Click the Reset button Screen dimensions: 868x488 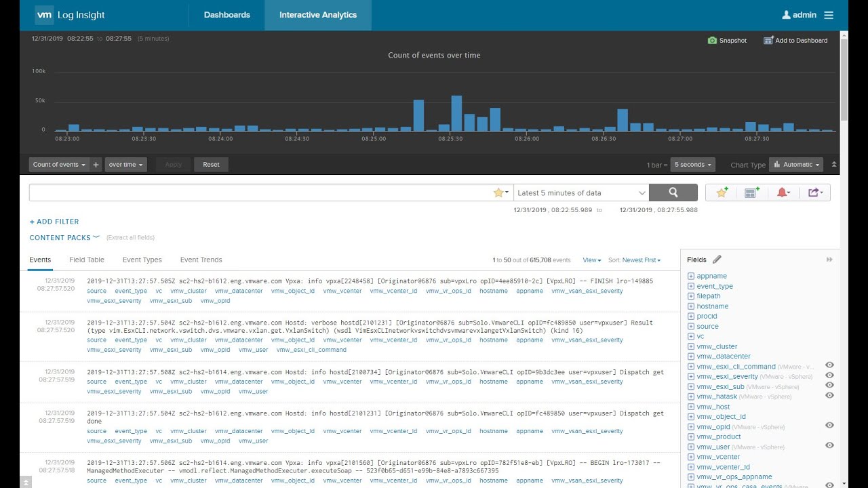(x=211, y=164)
